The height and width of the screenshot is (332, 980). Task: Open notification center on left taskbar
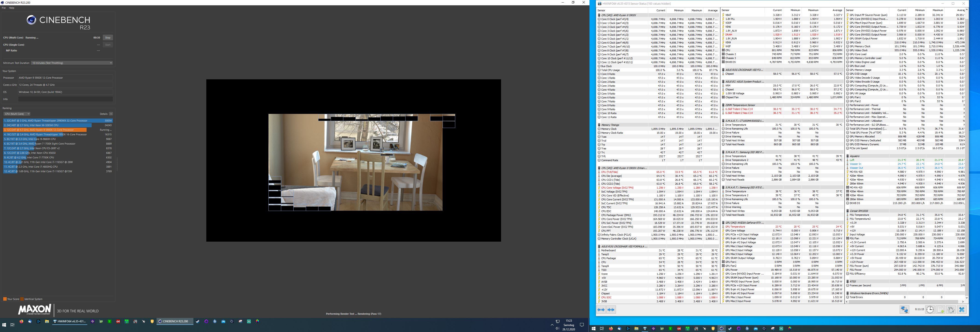pos(582,325)
